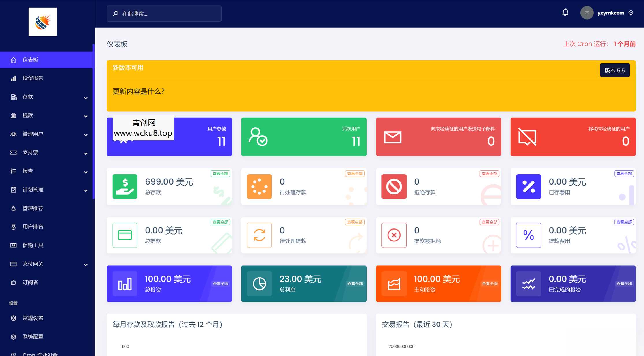
Task: Click the pending deposits spinner icon
Action: [x=259, y=187]
